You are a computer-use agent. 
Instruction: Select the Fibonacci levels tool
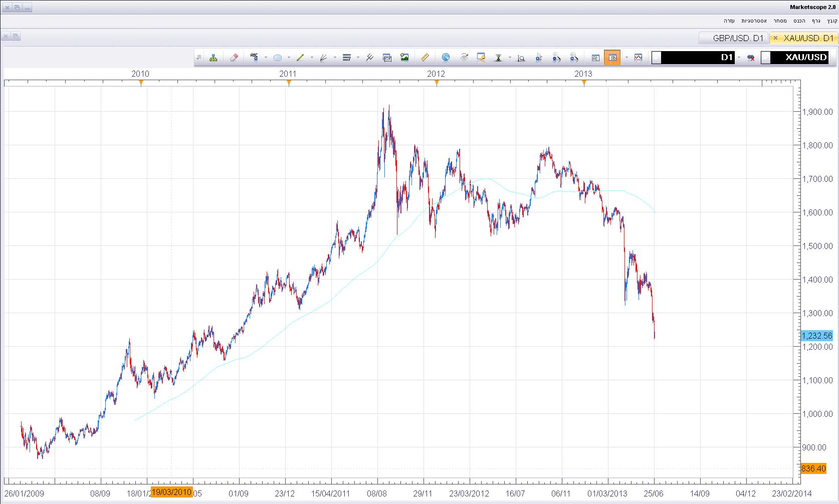tap(347, 58)
